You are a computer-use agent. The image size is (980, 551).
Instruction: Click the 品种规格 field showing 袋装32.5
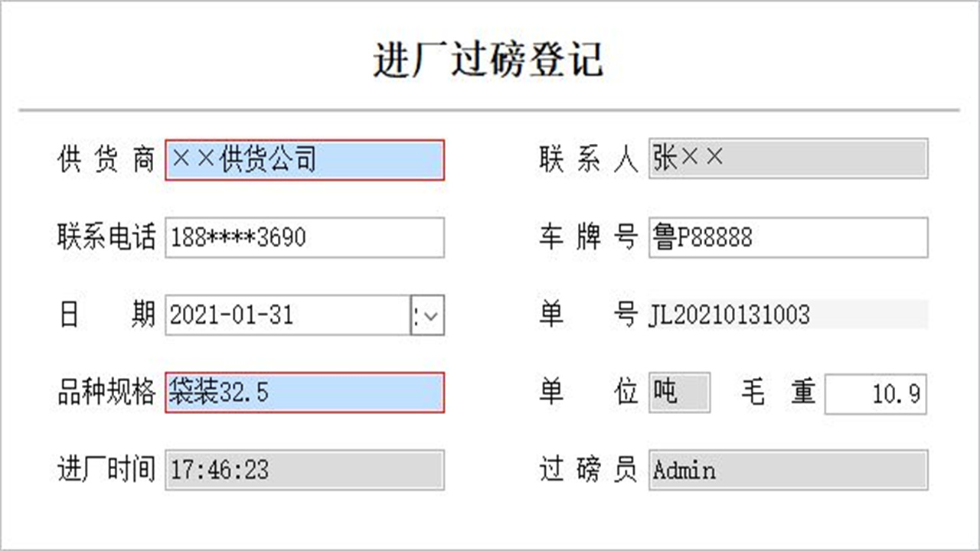pyautogui.click(x=304, y=393)
